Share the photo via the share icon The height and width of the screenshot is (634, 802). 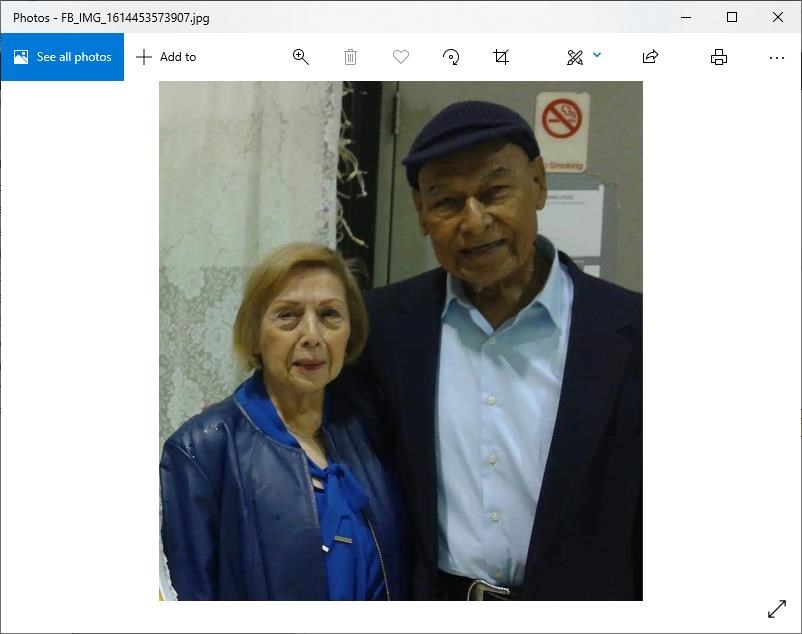pyautogui.click(x=649, y=57)
